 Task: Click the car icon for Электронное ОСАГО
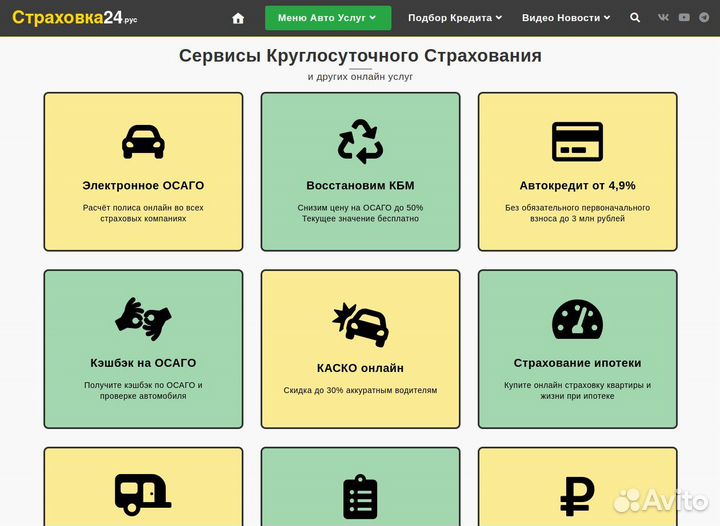pyautogui.click(x=143, y=142)
